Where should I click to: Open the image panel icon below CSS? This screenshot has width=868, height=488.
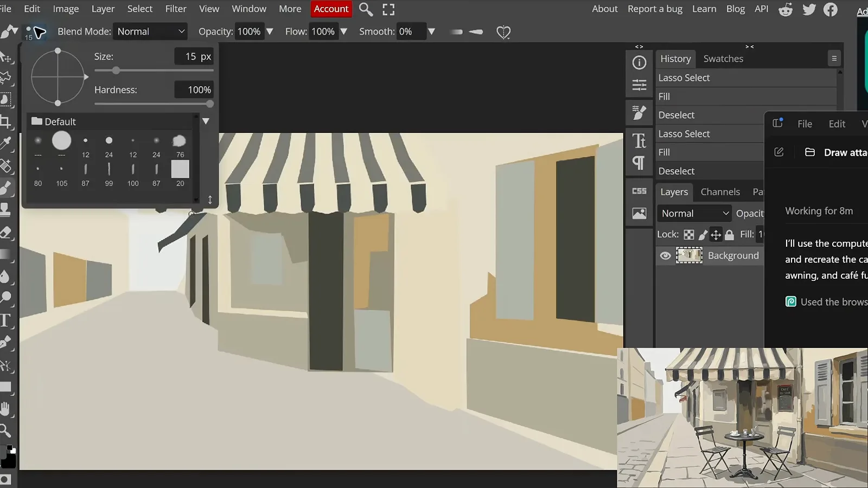(x=639, y=214)
